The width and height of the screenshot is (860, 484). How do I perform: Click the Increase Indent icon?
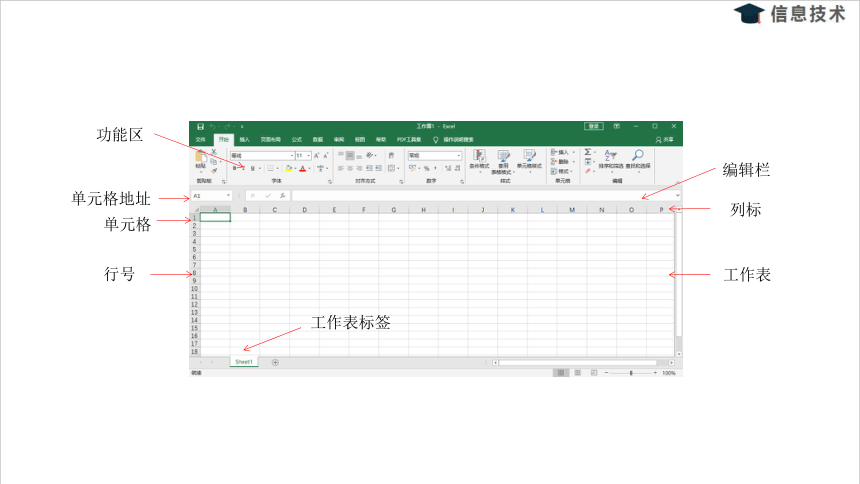pos(378,168)
